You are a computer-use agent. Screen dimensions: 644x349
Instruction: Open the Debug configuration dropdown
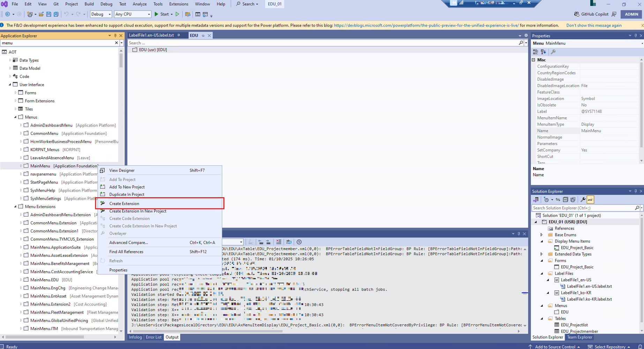(101, 14)
